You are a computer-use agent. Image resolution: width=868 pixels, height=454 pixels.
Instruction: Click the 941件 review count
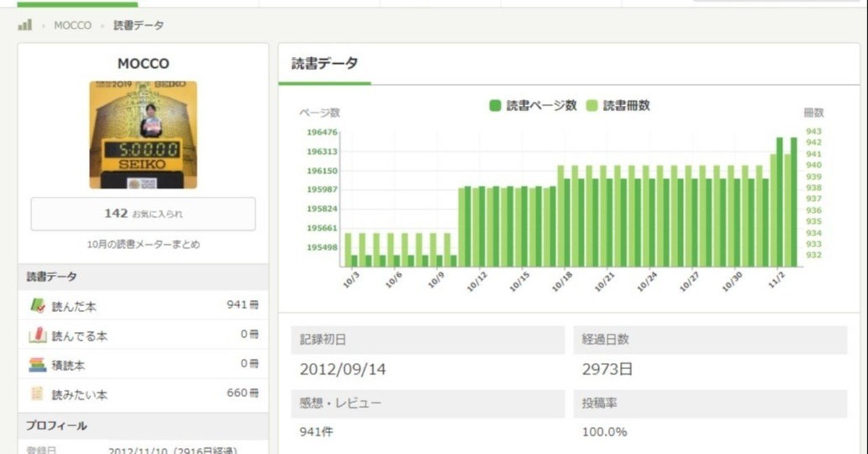(316, 432)
